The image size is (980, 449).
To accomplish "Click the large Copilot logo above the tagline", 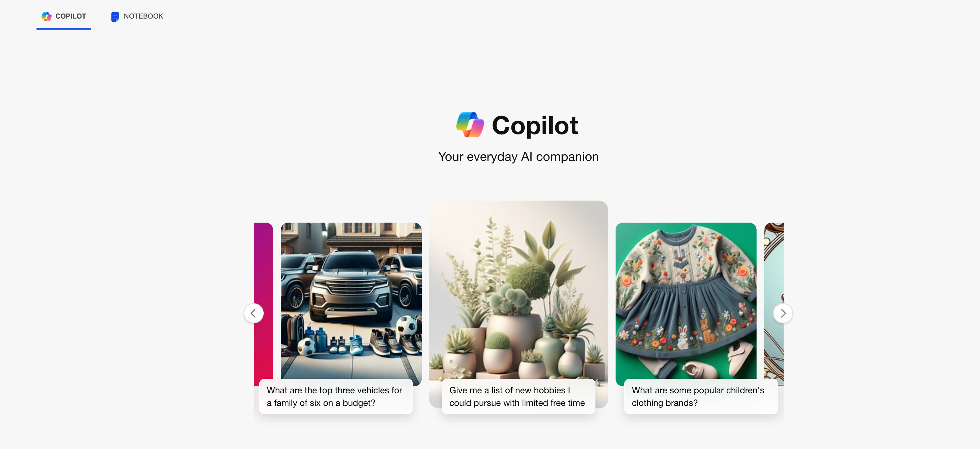I will pos(470,125).
